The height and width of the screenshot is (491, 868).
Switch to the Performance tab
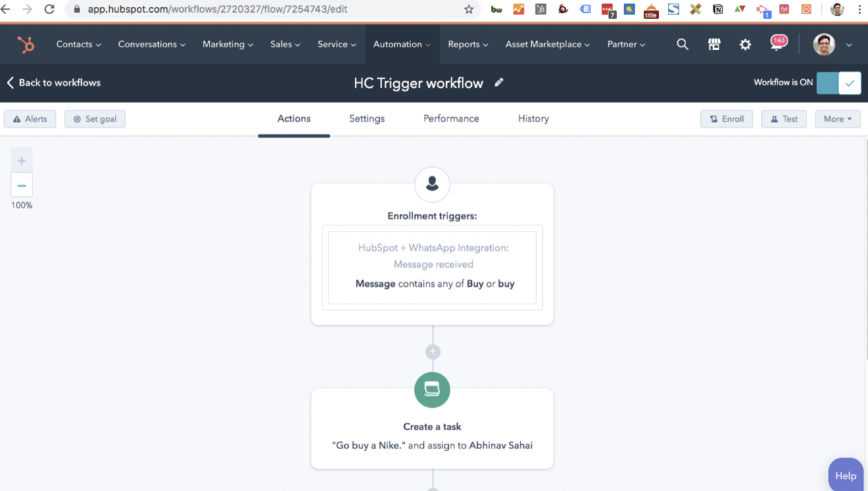(x=451, y=119)
